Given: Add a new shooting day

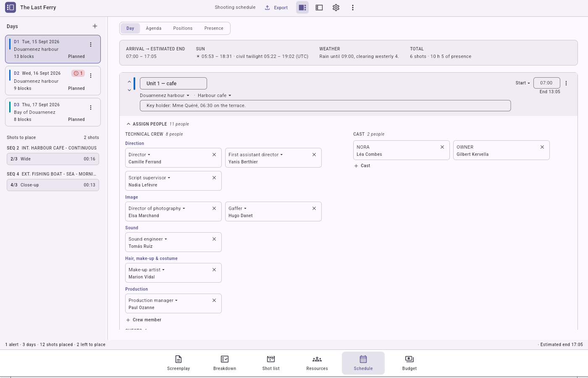Looking at the screenshot, I should tap(95, 26).
